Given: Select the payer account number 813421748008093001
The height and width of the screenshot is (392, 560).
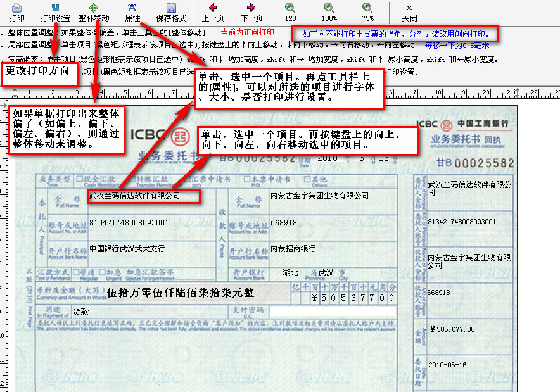Looking at the screenshot, I should coord(129,223).
